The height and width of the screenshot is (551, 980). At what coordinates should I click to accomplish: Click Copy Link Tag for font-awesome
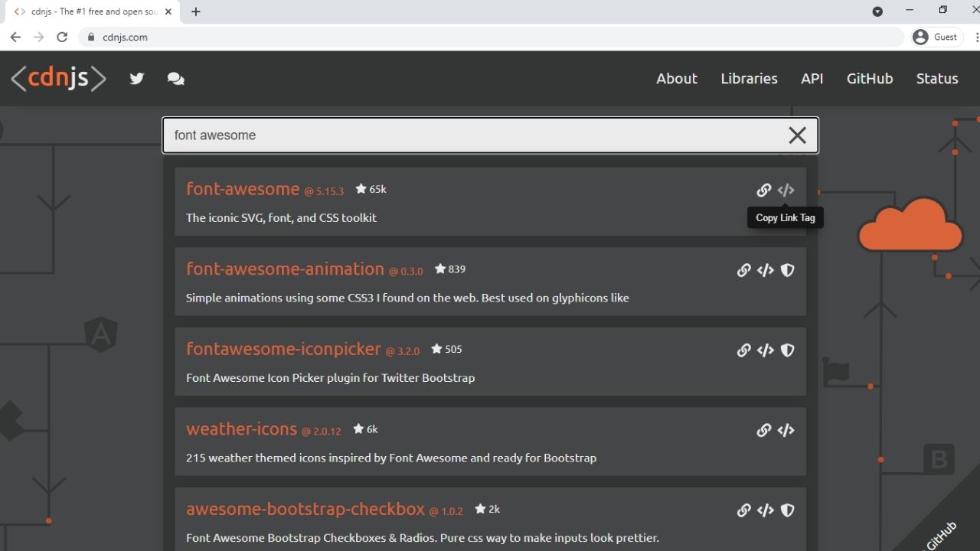tap(786, 190)
